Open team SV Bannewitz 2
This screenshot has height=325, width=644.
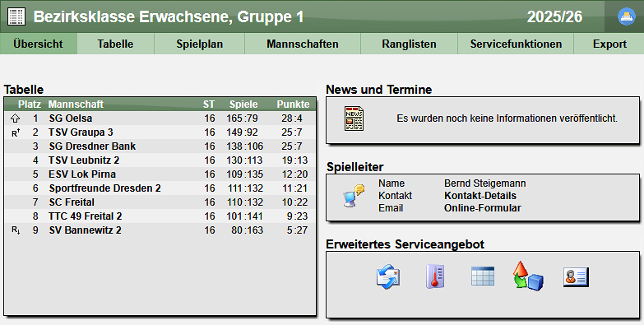click(85, 230)
